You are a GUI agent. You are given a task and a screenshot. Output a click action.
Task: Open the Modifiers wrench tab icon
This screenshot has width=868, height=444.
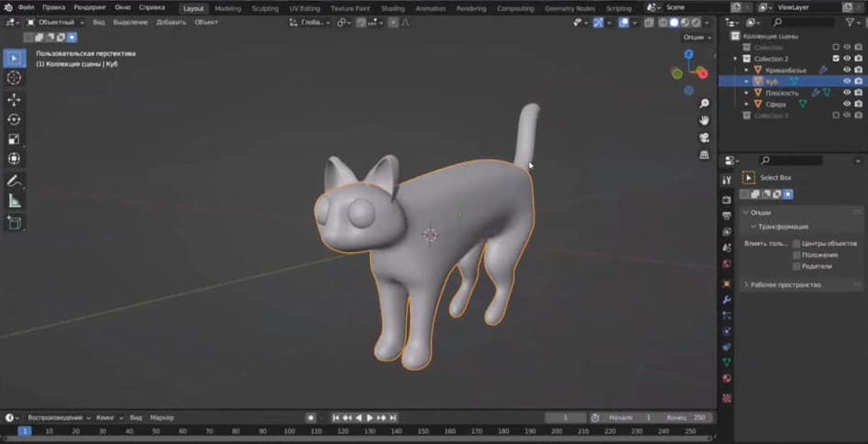tap(727, 300)
